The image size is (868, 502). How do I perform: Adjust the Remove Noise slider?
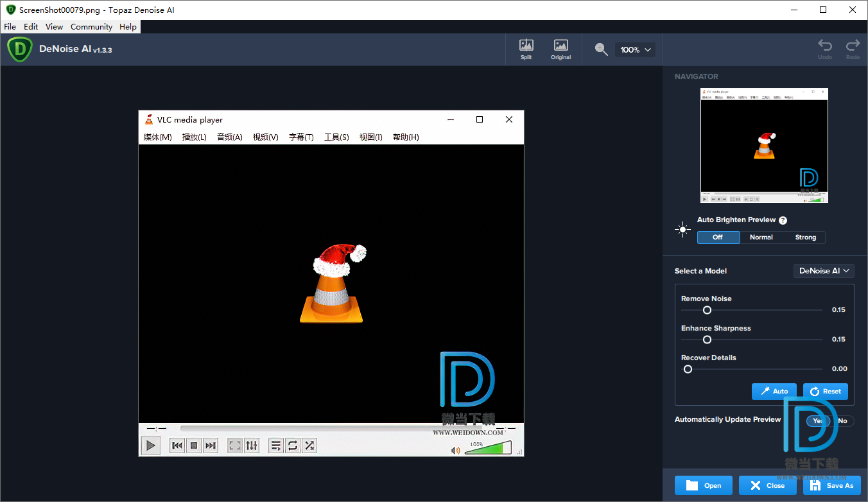pos(707,310)
